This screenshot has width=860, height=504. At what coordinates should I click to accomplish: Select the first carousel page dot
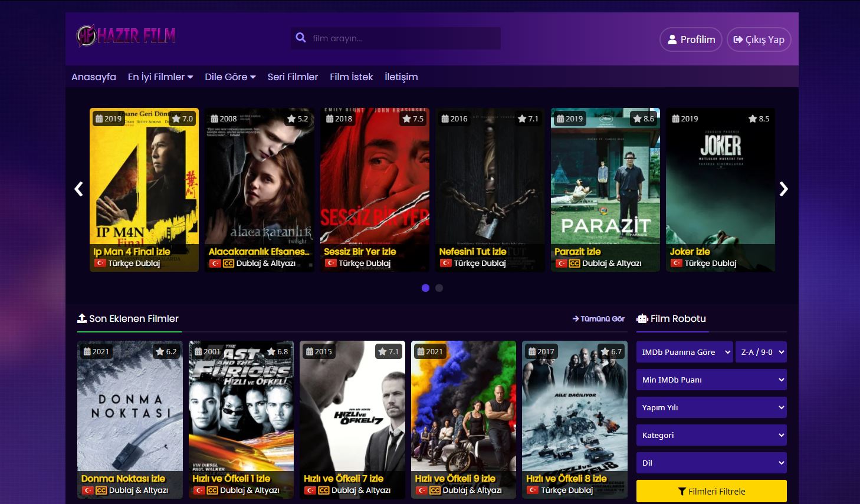[x=425, y=288]
